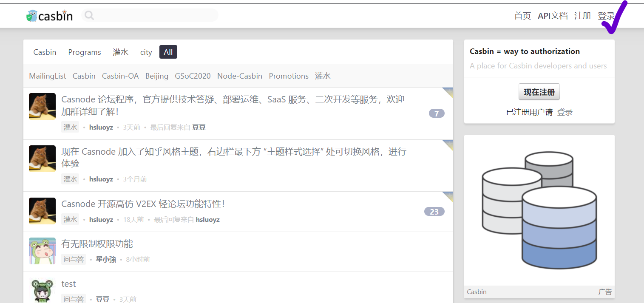Click the search magnifier icon
Image resolution: width=644 pixels, height=303 pixels.
pos(89,16)
